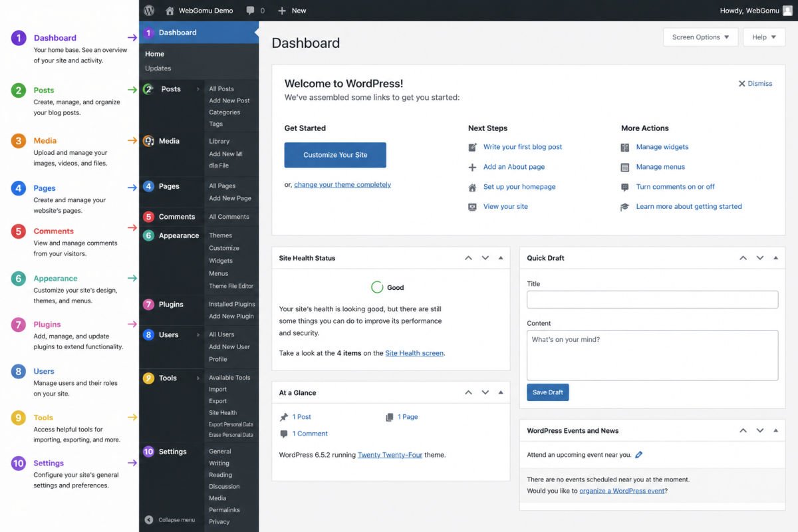Viewport: 798px width, 532px height.
Task: Click the widgets icon beside Manage widgets
Action: pyautogui.click(x=624, y=148)
